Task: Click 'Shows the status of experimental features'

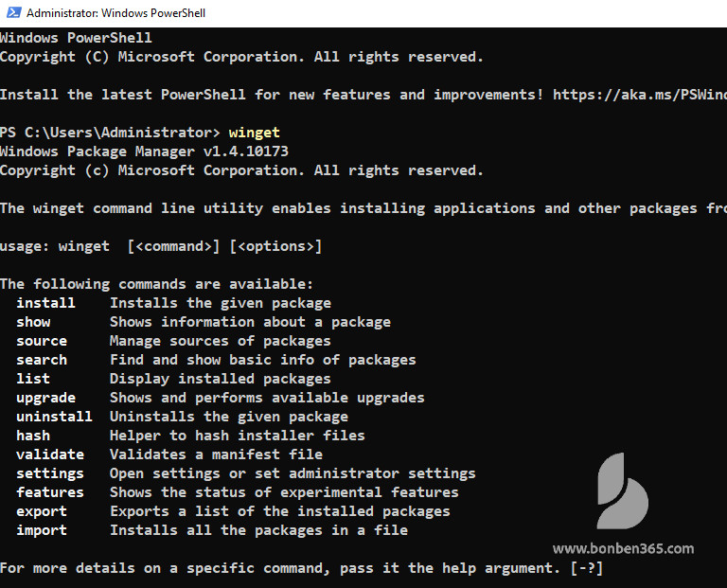Action: tap(284, 492)
